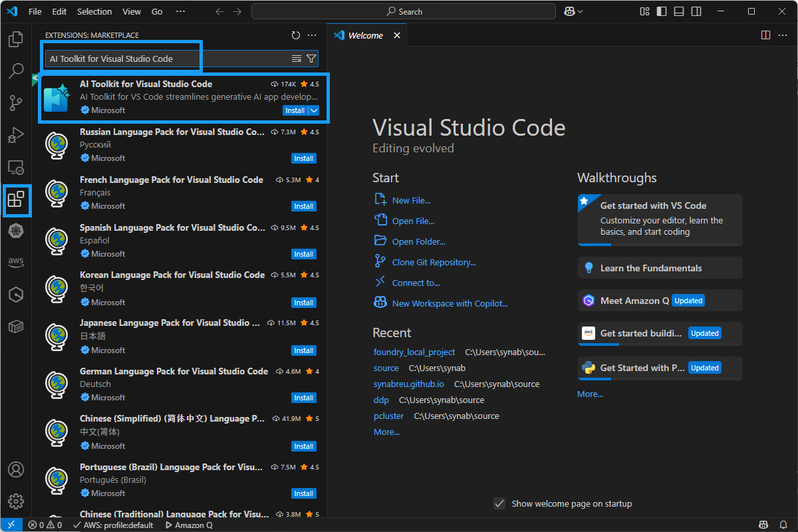Open Learn the Fundamentals walkthrough

pos(660,268)
